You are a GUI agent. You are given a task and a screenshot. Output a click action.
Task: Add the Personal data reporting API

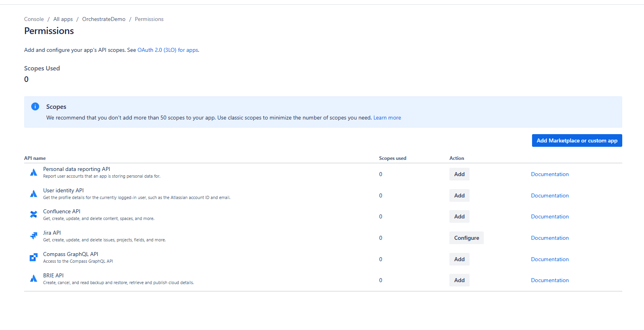pos(459,174)
